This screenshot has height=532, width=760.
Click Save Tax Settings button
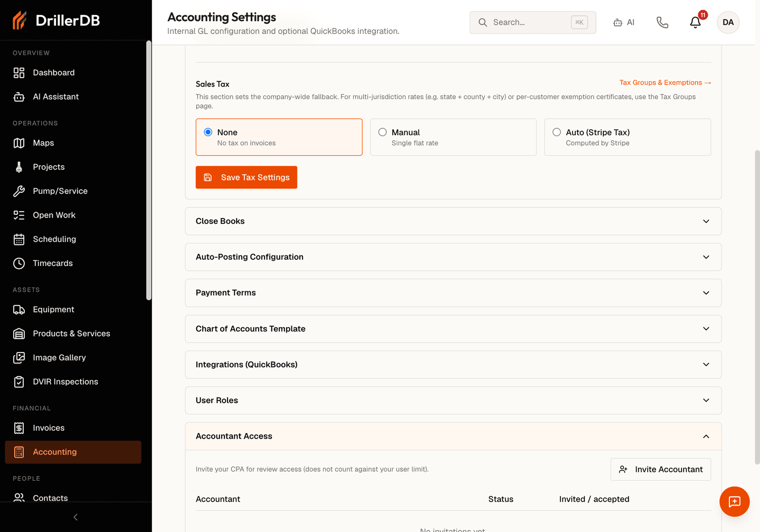[246, 177]
